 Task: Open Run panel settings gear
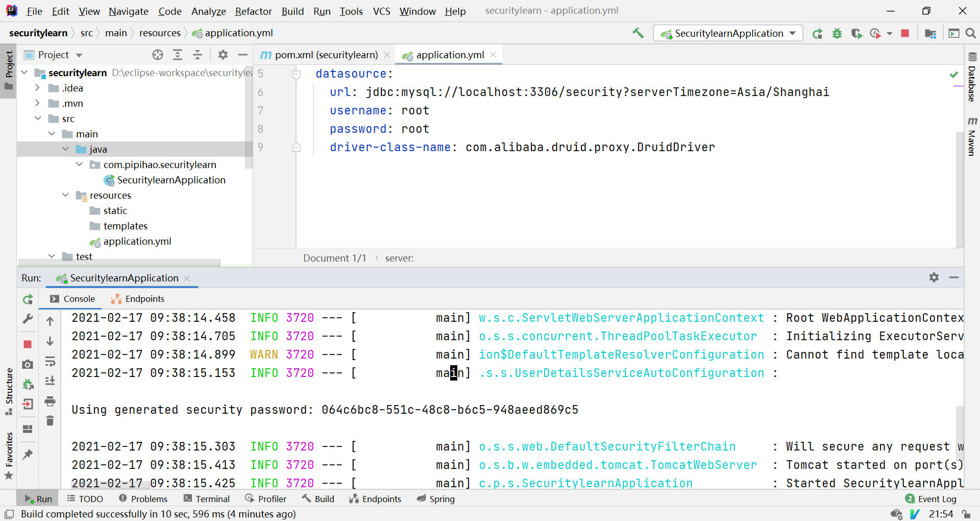pyautogui.click(x=934, y=277)
